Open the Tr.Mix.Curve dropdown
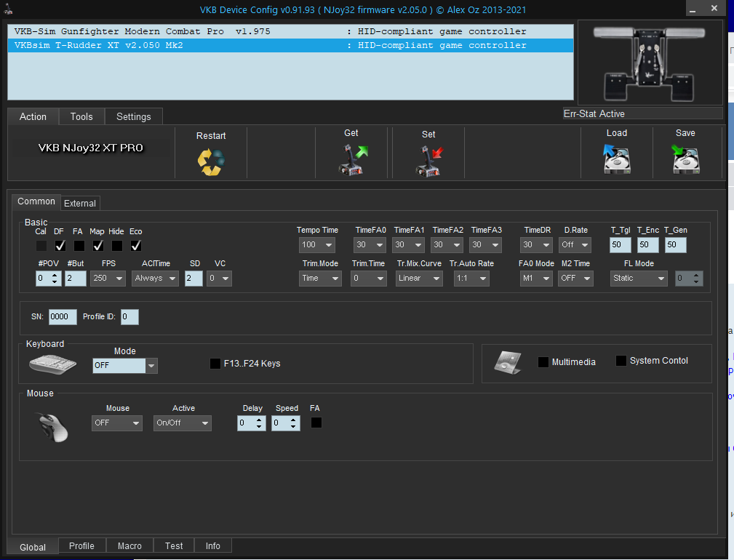Viewport: 734px width, 560px height. pos(419,279)
